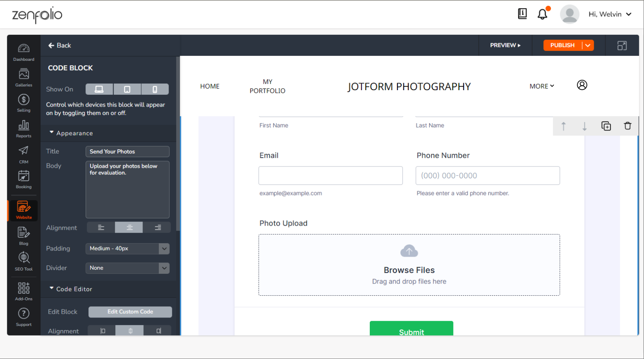The image size is (644, 359).
Task: Toggle mobile visibility in Show On
Action: (155, 89)
